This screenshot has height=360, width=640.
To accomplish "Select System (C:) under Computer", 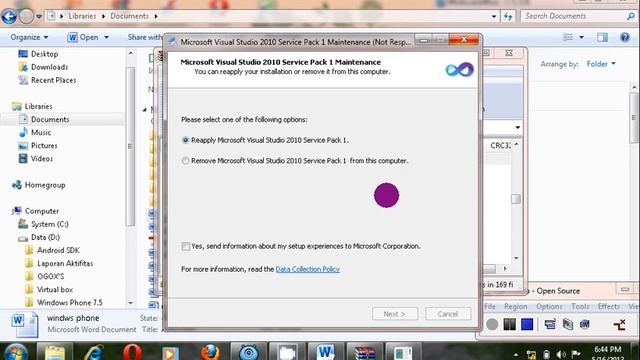I will [50, 224].
